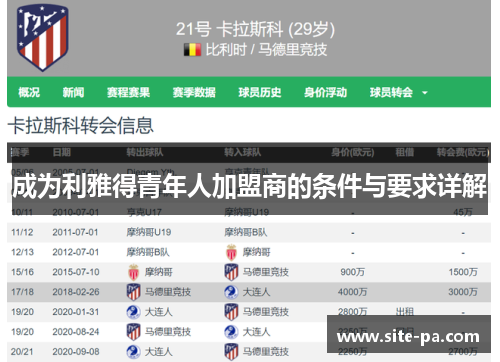Open 大连人 link in 17/18 row
The width and height of the screenshot is (500, 362).
pos(256,292)
